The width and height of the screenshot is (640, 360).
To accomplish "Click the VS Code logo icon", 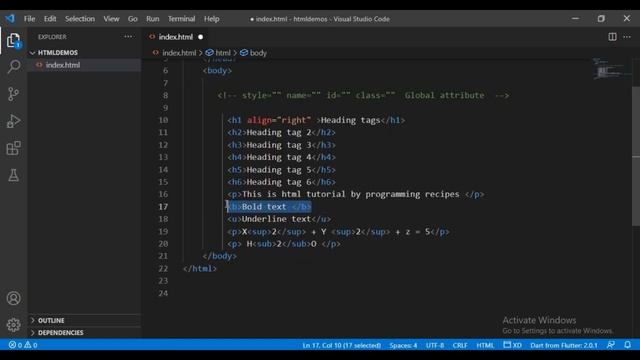I will pos(10,19).
